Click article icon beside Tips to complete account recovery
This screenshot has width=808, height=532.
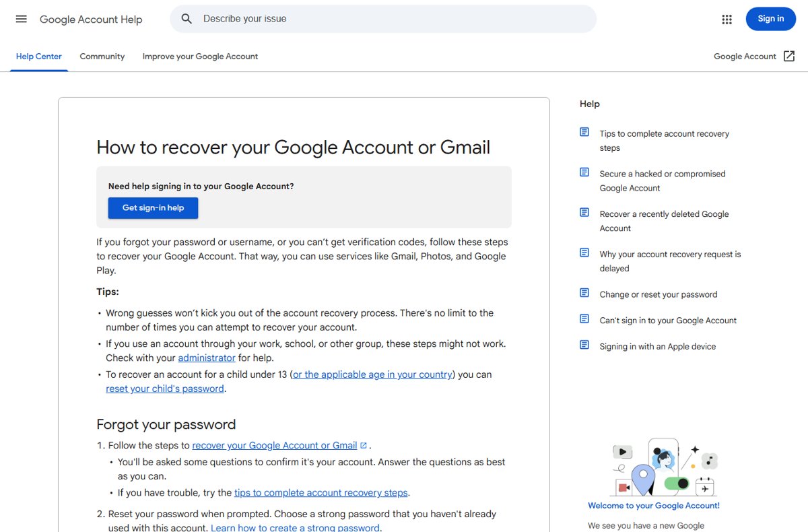(x=584, y=132)
